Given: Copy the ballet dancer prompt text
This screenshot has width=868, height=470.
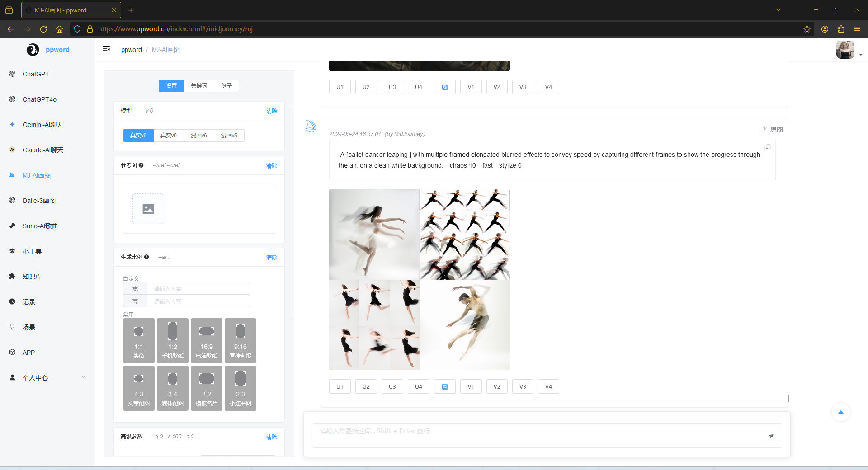Looking at the screenshot, I should coord(767,147).
